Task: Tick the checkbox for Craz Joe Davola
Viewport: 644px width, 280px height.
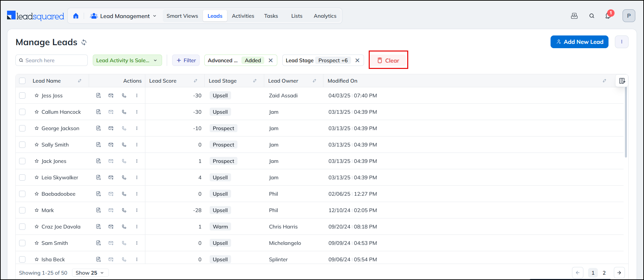Action: coord(22,227)
